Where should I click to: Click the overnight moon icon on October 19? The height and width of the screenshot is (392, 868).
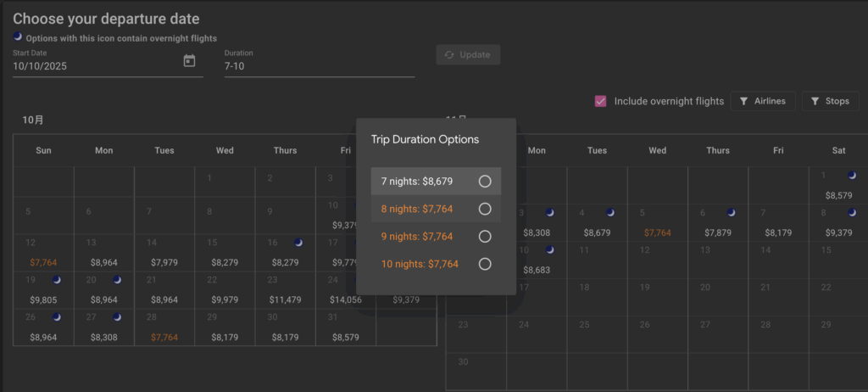pyautogui.click(x=56, y=279)
